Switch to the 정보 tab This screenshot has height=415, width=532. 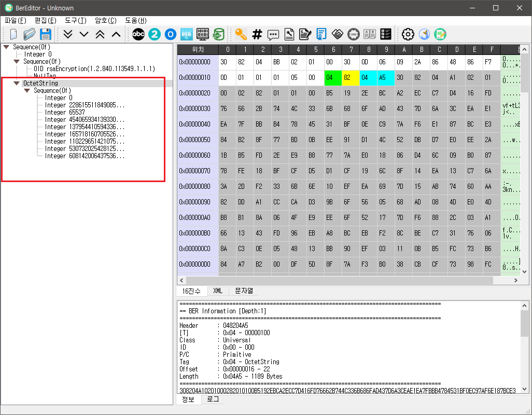pos(188,399)
